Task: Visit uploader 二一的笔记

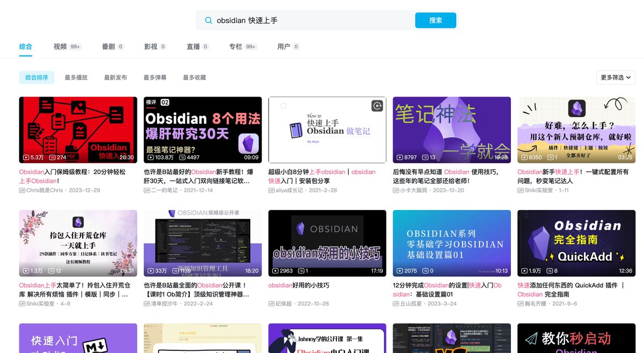Action: 164,190
